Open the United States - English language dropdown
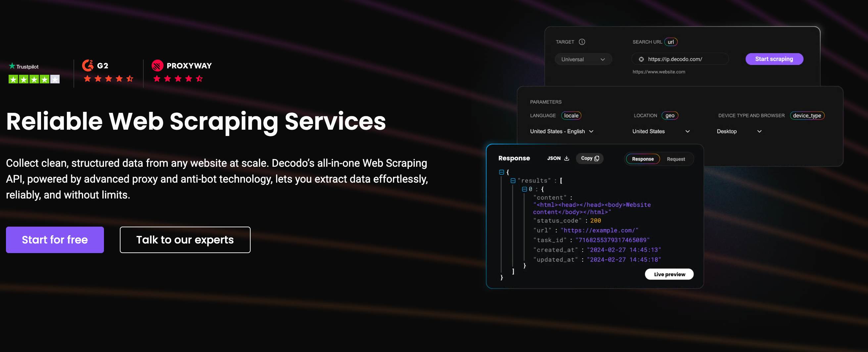 coord(562,131)
